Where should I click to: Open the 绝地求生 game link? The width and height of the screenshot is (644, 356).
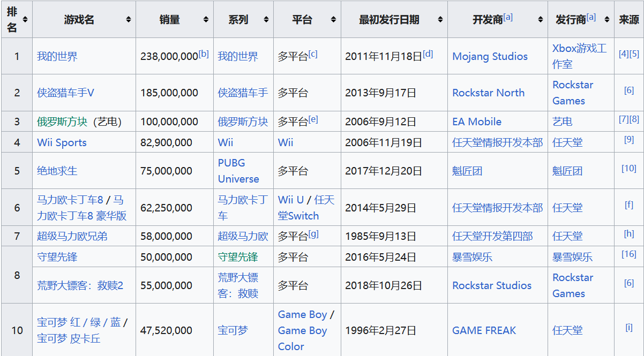(57, 171)
